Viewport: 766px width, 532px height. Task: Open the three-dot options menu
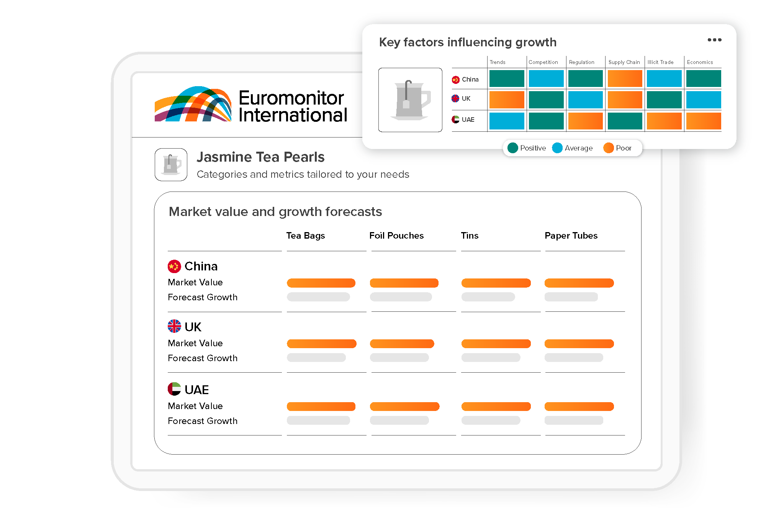click(x=714, y=40)
